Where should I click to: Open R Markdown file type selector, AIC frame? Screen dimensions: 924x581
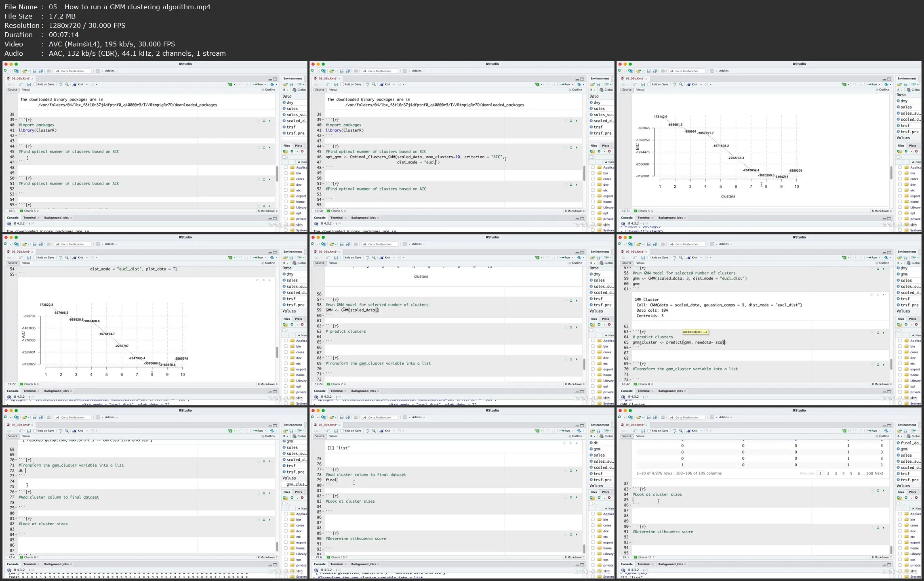point(268,384)
